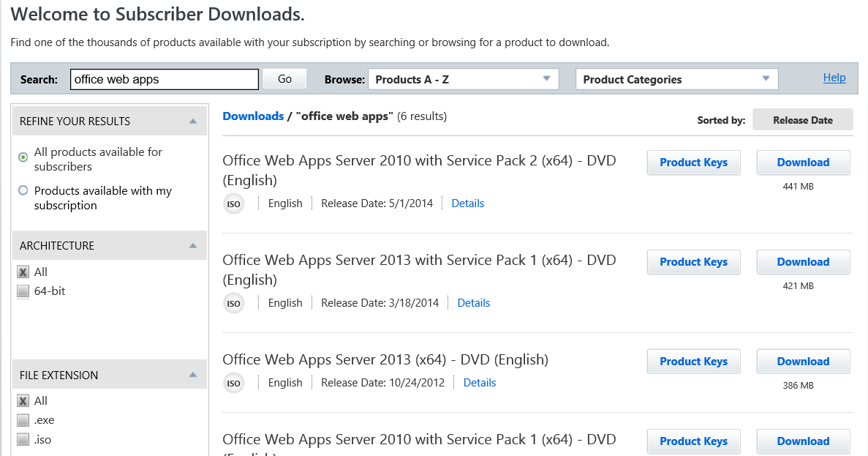Image resolution: width=868 pixels, height=456 pixels.
Task: Collapse the Refine Your Results section
Action: (192, 122)
